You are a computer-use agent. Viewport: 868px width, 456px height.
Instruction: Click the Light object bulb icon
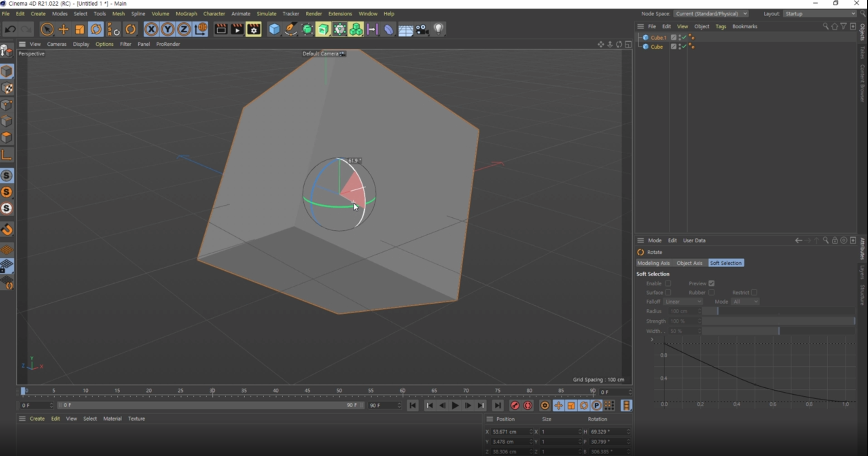click(439, 29)
